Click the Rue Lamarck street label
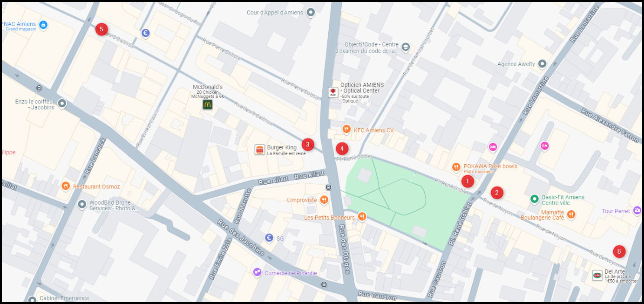 coord(95,156)
